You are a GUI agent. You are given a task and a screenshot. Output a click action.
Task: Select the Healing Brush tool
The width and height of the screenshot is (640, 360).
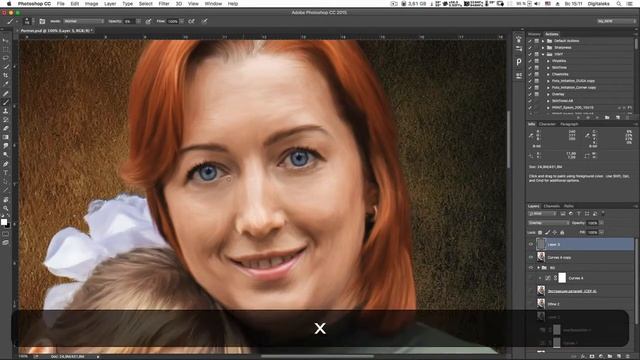(5, 93)
